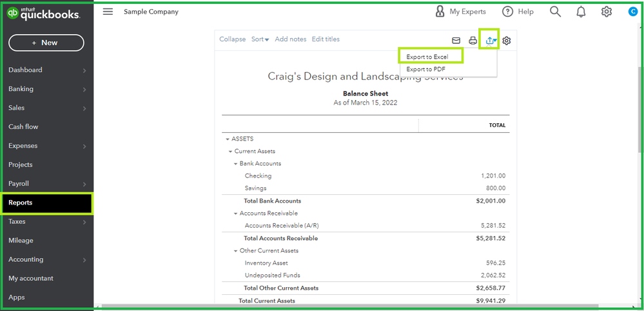Select Export to Excel
This screenshot has height=311, width=644.
(x=427, y=57)
